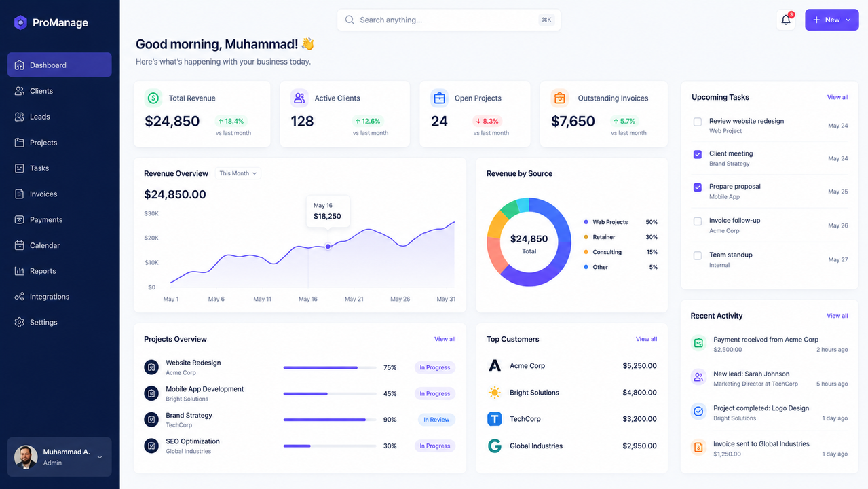Click the Global Industries logo icon

click(x=495, y=446)
